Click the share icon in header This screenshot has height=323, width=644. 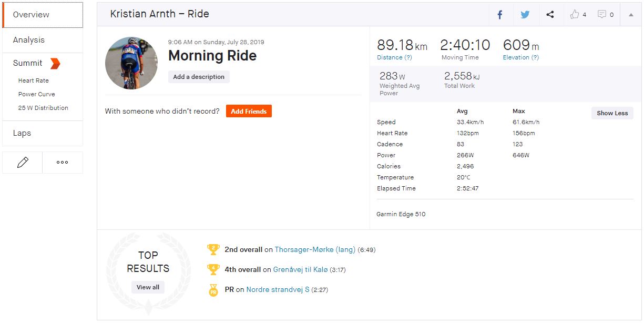[550, 15]
